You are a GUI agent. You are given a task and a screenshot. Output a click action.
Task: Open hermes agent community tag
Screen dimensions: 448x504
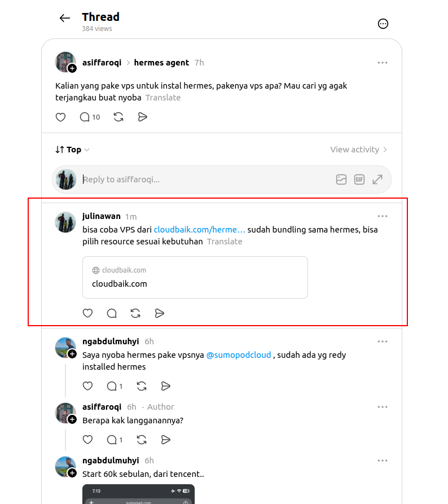pos(161,63)
